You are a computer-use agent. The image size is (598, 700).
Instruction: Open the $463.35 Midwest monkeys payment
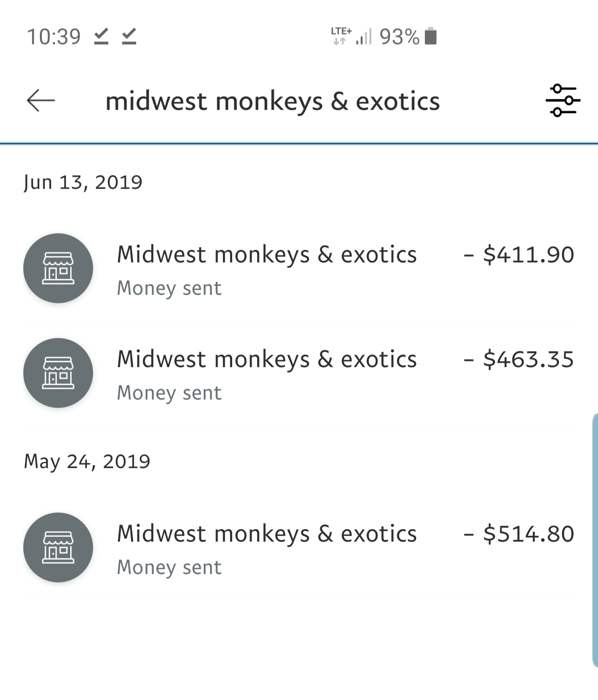pyautogui.click(x=299, y=373)
